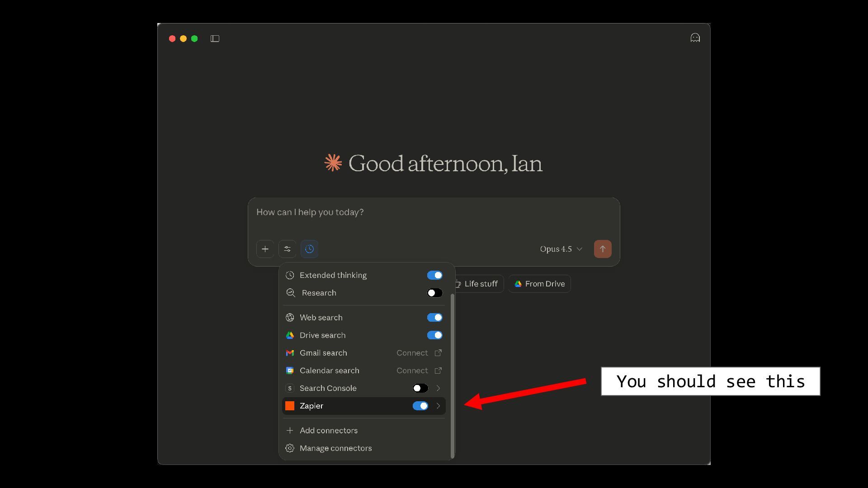This screenshot has width=868, height=488.
Task: Click the extended thinking clock icon
Action: coord(309,249)
